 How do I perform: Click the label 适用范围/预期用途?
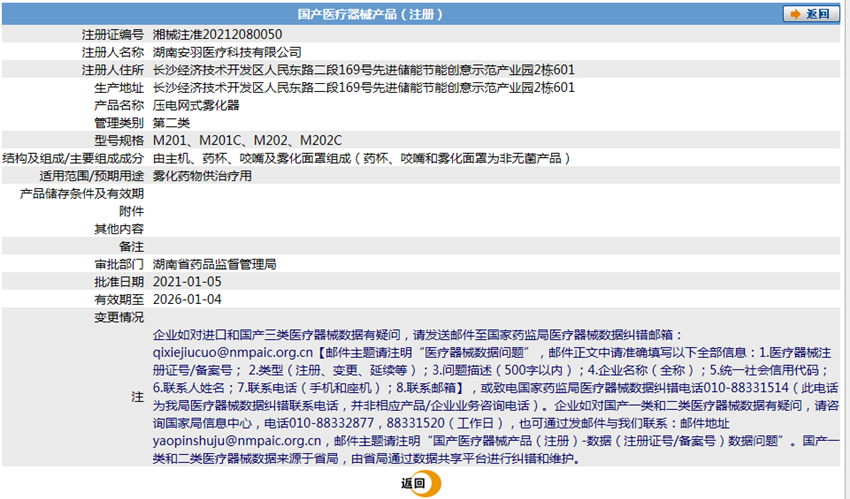click(92, 176)
